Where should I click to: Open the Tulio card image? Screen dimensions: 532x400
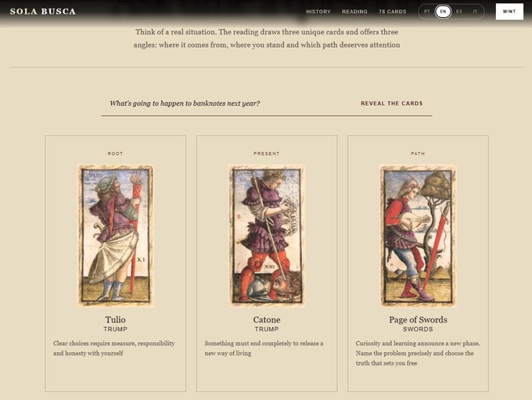click(115, 236)
